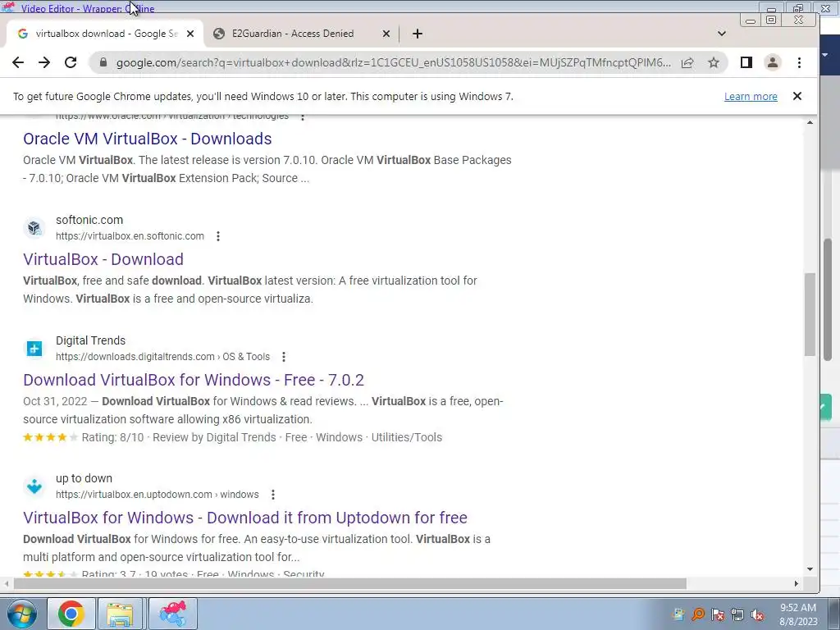Click the virtualbox.en.softonic.com URL text
The width and height of the screenshot is (840, 630).
(130, 236)
